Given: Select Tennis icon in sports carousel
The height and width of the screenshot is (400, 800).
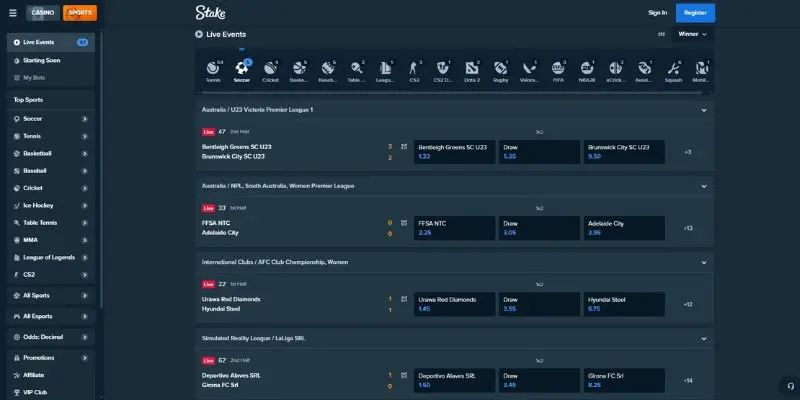Looking at the screenshot, I should tap(213, 68).
